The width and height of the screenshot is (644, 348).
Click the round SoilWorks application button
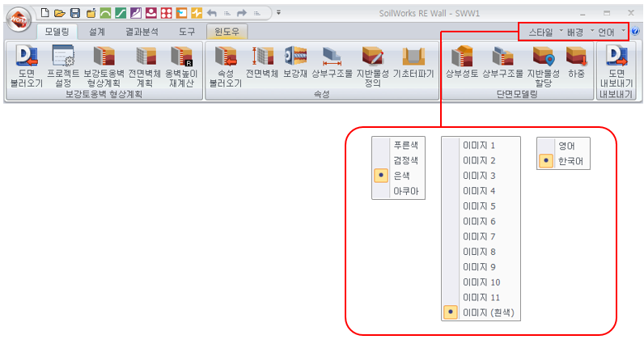coord(18,16)
